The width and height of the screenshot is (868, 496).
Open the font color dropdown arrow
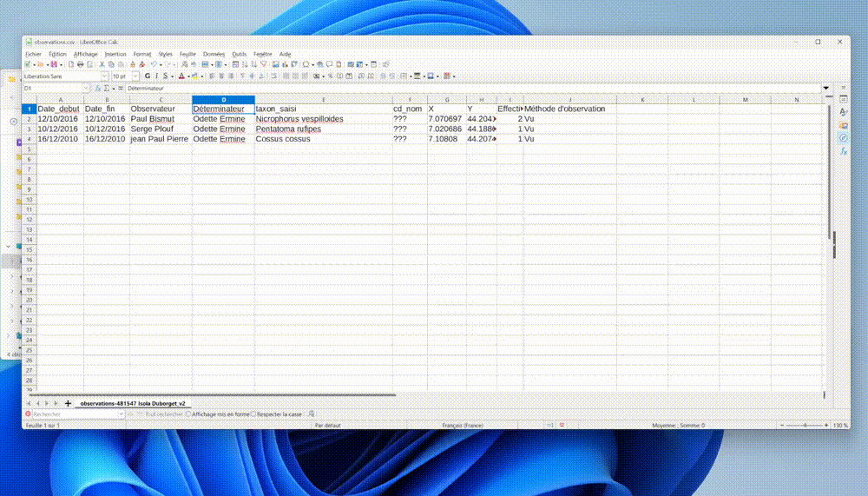coord(188,76)
